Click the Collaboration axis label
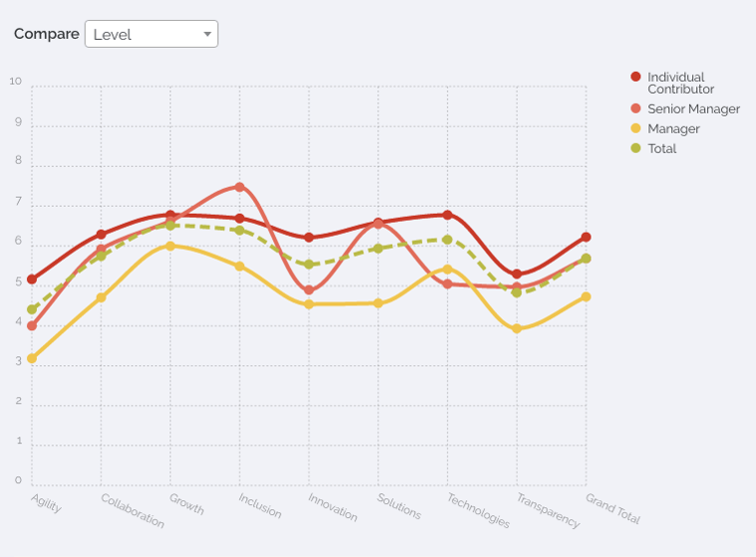 click(133, 510)
